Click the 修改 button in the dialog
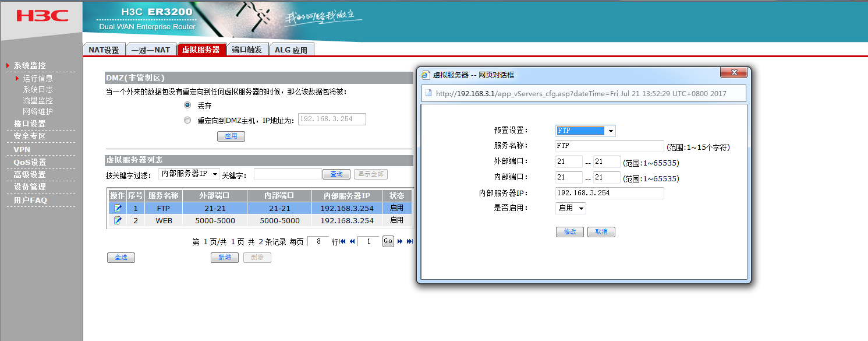Viewport: 868px width, 341px height. pyautogui.click(x=570, y=232)
